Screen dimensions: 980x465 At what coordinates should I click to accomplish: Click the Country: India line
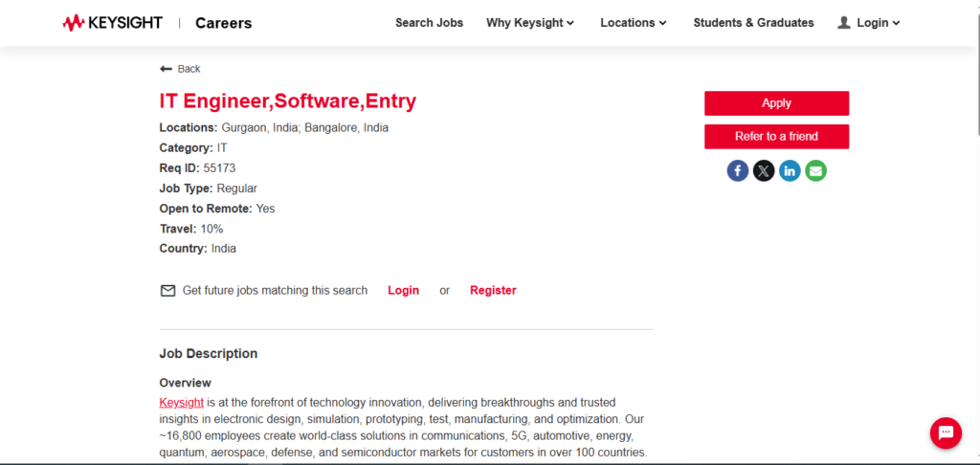[197, 249]
